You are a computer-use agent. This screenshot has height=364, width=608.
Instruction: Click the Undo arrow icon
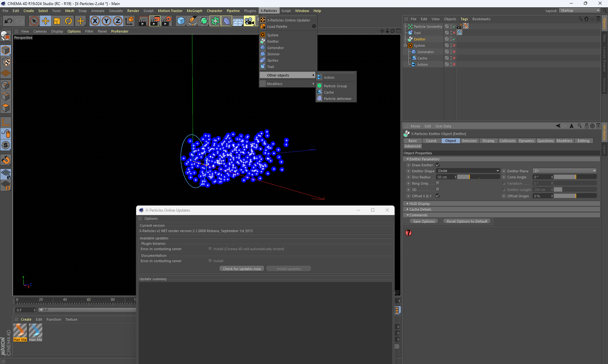pos(9,21)
